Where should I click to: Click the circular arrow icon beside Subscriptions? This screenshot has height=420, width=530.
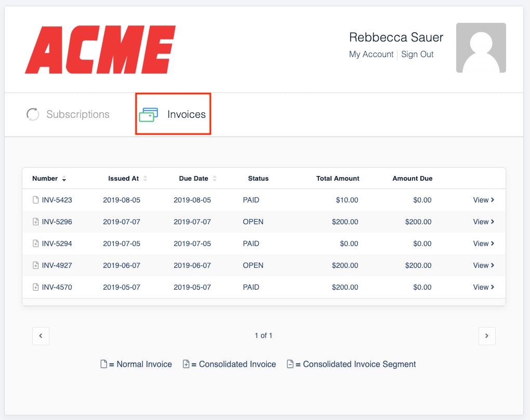(x=32, y=114)
